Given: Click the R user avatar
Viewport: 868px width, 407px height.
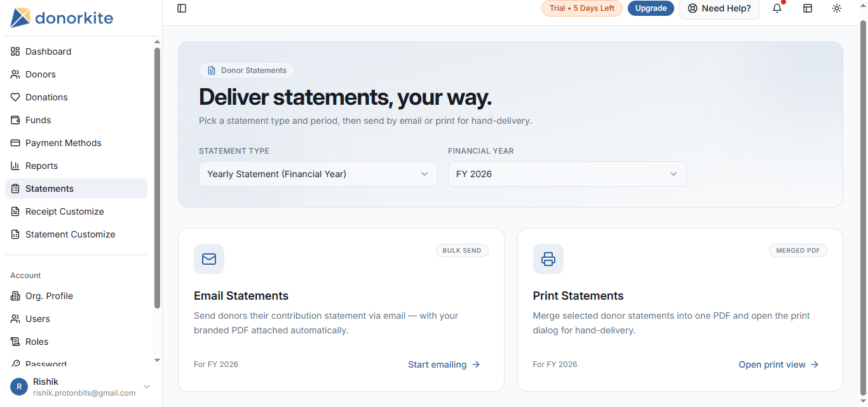Looking at the screenshot, I should 19,387.
